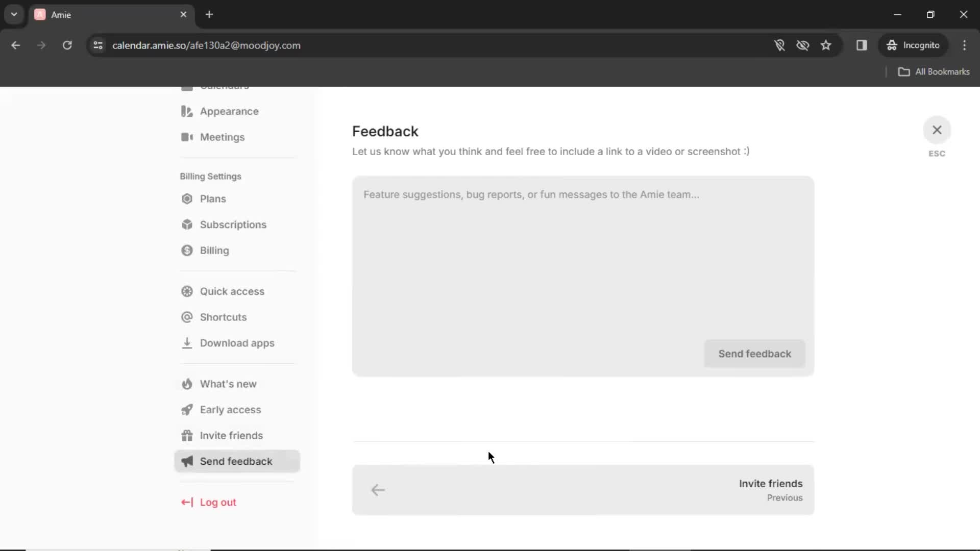The image size is (980, 551).
Task: Click the Shortcuts icon in sidebar
Action: [x=187, y=317]
